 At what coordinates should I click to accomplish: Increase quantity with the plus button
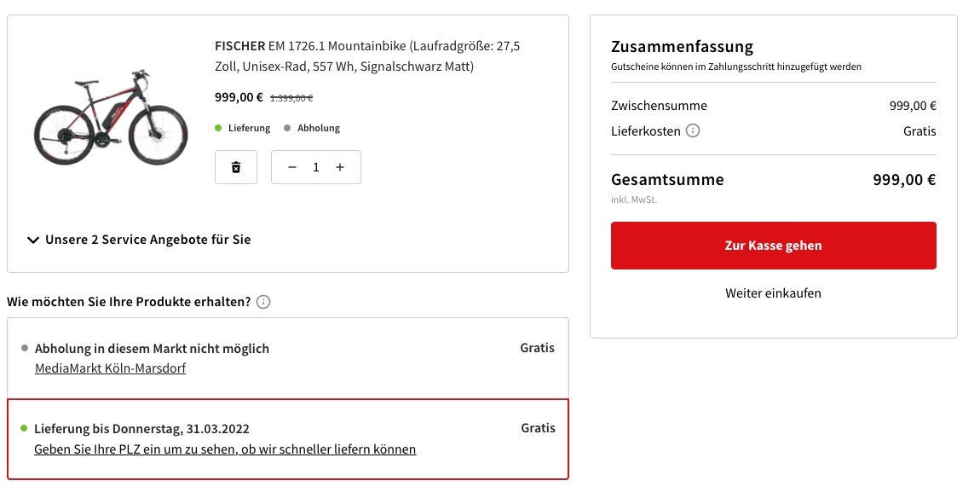point(340,167)
